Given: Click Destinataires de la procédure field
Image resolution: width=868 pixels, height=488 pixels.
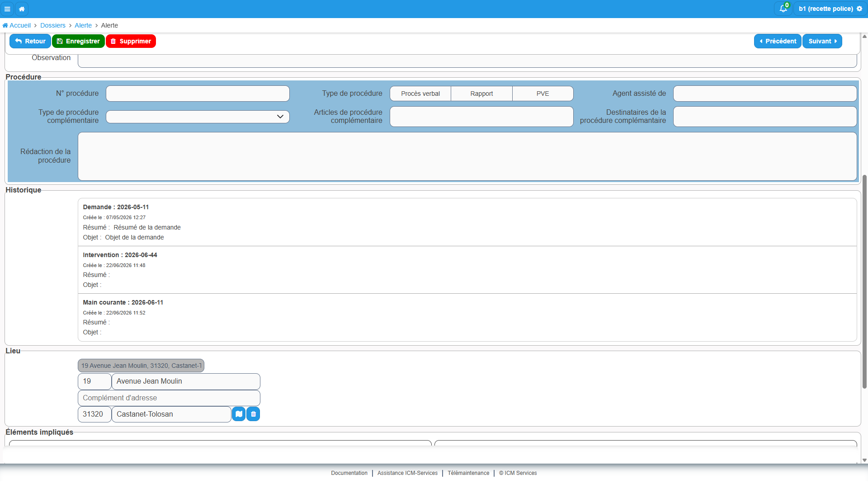Looking at the screenshot, I should click(x=765, y=117).
